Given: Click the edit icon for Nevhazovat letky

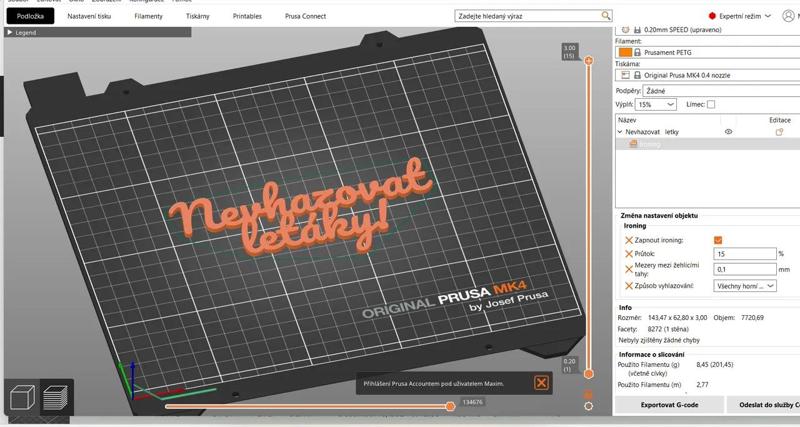Looking at the screenshot, I should coord(779,132).
